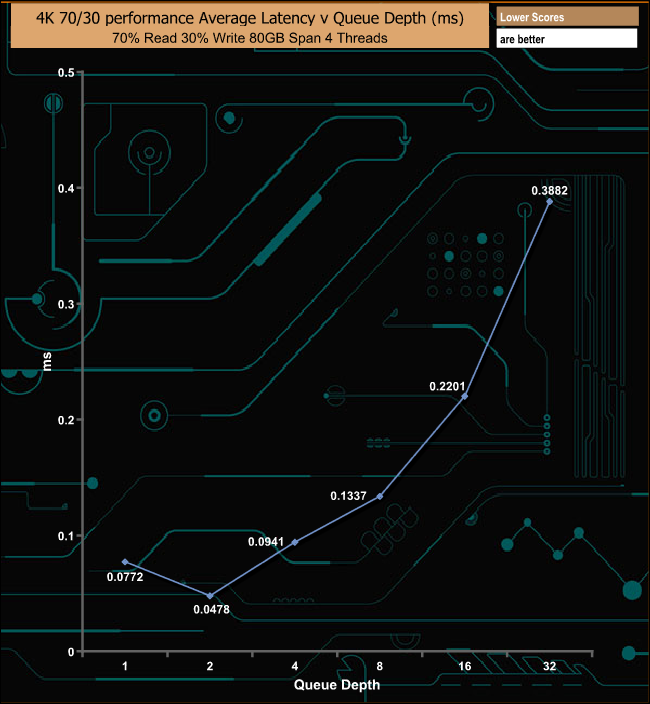Click the 'ms' y-axis title
Viewport: 650px width, 704px height.
click(46, 362)
